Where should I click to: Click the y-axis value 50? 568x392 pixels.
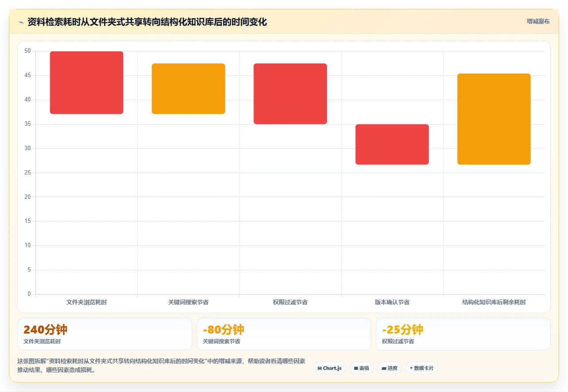pyautogui.click(x=27, y=51)
